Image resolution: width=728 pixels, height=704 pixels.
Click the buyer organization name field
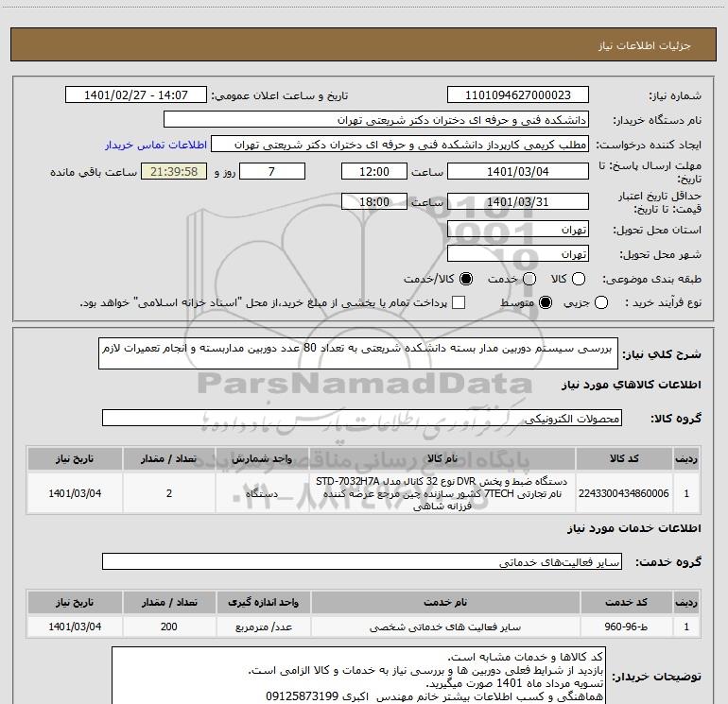coord(376,120)
